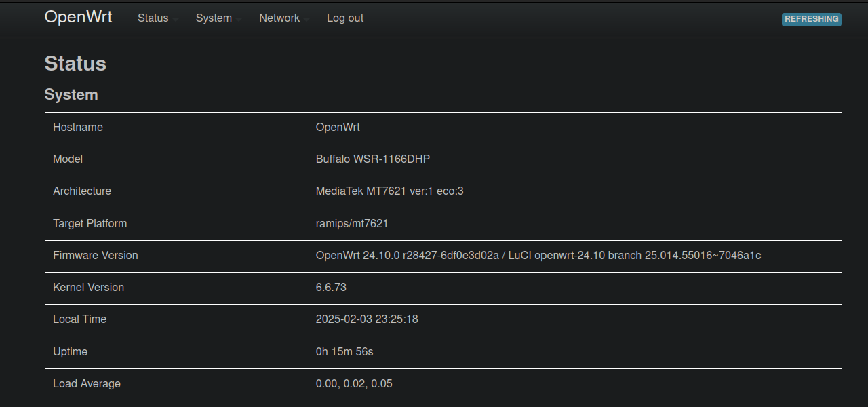Select the Load Average value

coord(353,383)
